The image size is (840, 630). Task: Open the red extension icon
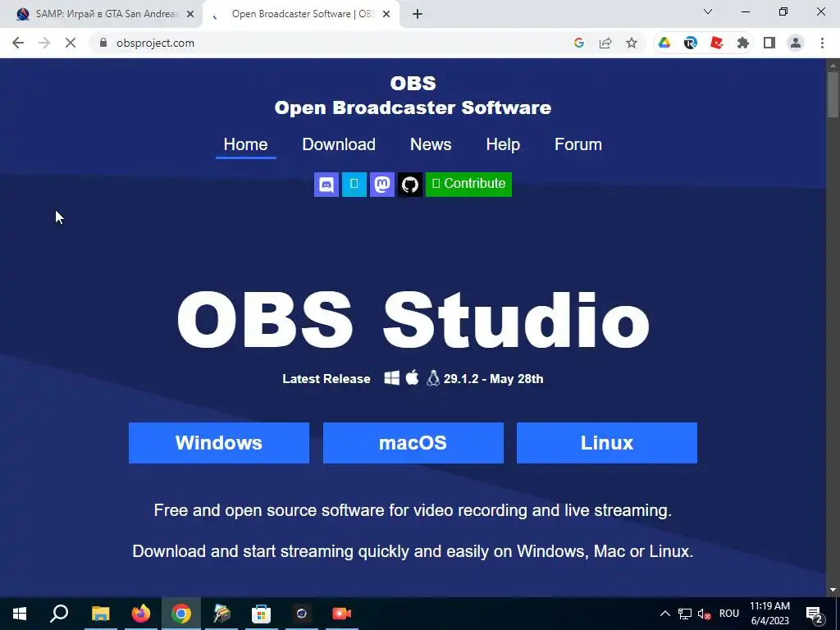tap(717, 43)
